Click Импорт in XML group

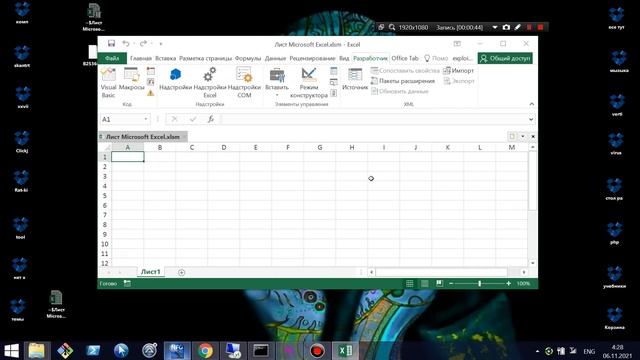point(458,71)
